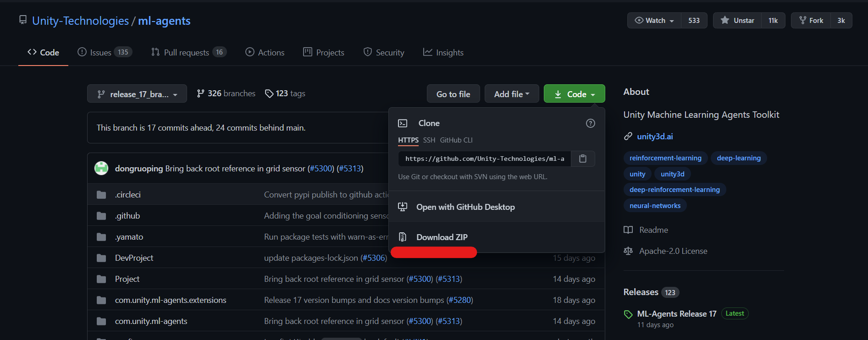Unstar the ml-agents repository
The width and height of the screenshot is (868, 340).
coord(737,21)
